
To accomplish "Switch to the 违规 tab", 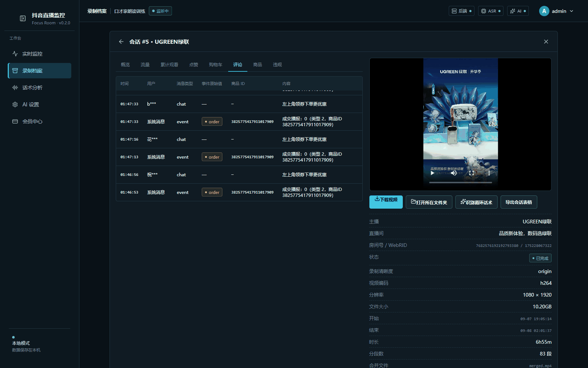I will [277, 65].
